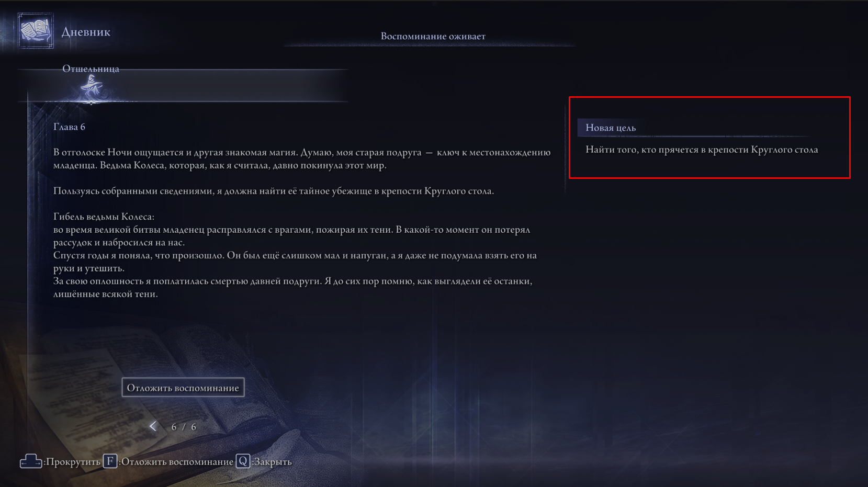868x487 pixels.
Task: Click the Гибель ведьмы Колеса paragraph heading
Action: pos(104,217)
